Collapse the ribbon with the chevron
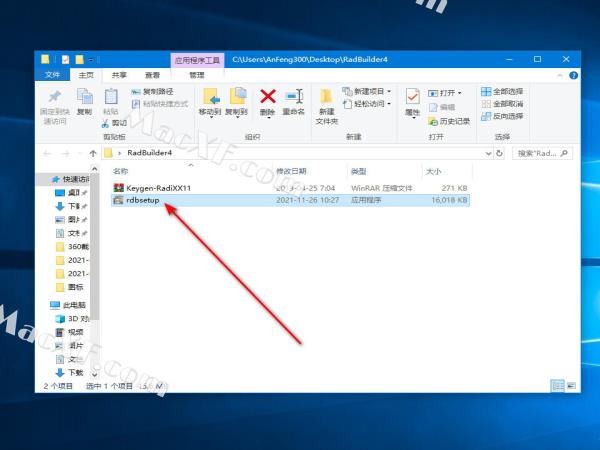 click(x=560, y=75)
